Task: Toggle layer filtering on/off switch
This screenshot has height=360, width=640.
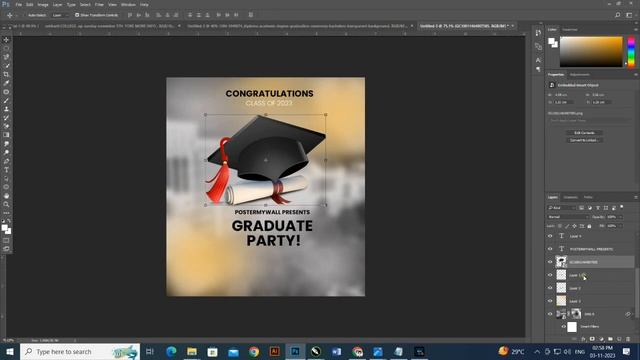Action: pyautogui.click(x=622, y=207)
